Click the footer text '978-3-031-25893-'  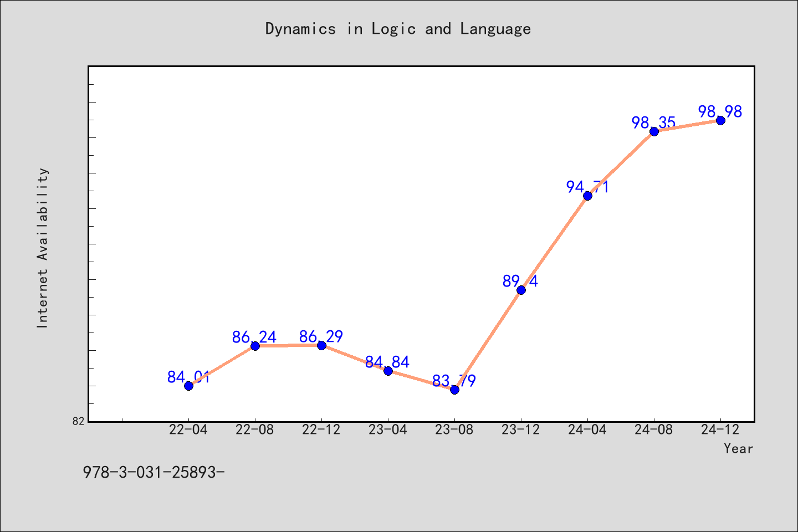(154, 472)
